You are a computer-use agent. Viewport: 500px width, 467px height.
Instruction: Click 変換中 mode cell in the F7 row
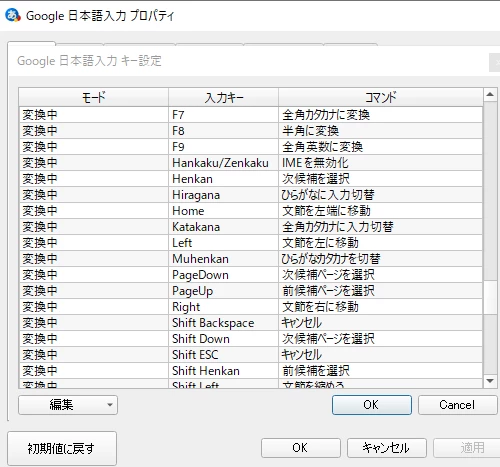pos(94,115)
